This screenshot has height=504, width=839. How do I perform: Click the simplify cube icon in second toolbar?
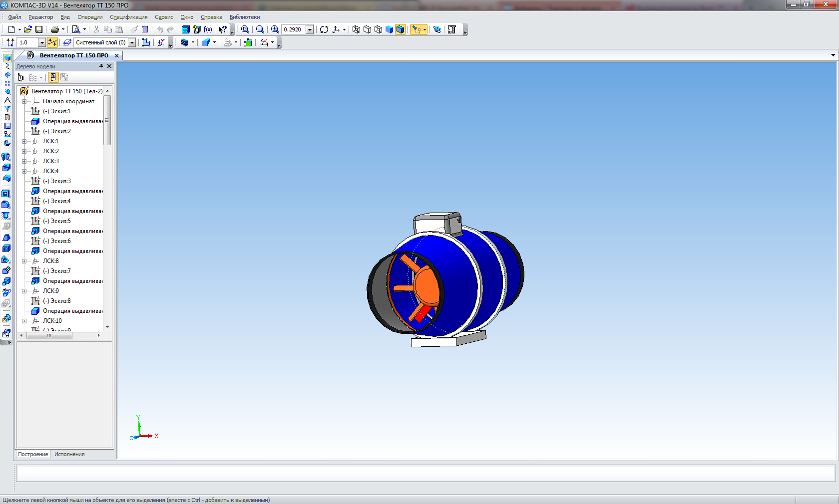[206, 42]
